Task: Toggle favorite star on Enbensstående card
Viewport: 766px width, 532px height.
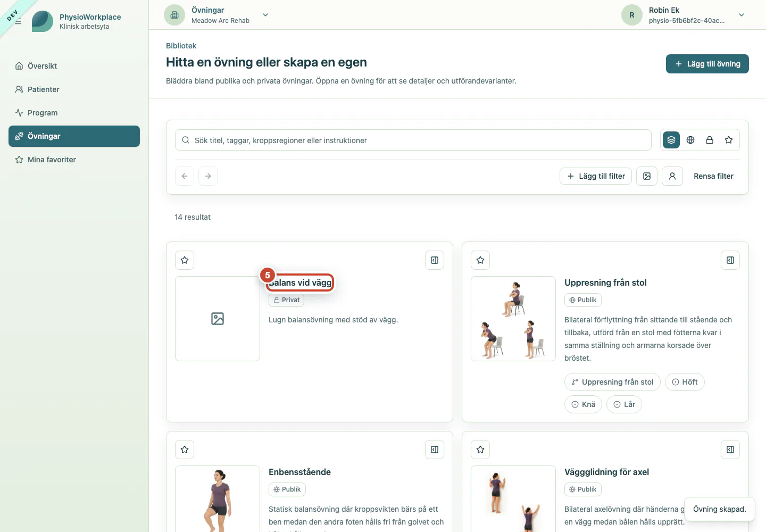Action: tap(185, 450)
